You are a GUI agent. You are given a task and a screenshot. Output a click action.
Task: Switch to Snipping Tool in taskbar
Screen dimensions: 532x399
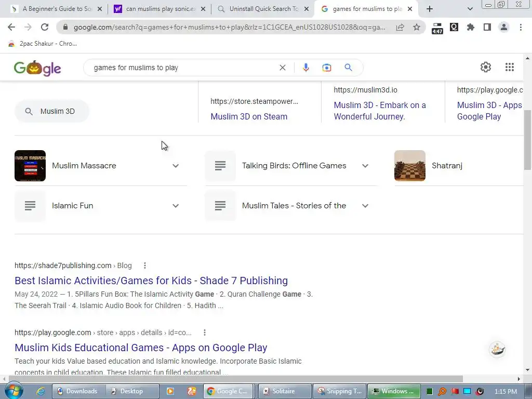[x=339, y=391]
